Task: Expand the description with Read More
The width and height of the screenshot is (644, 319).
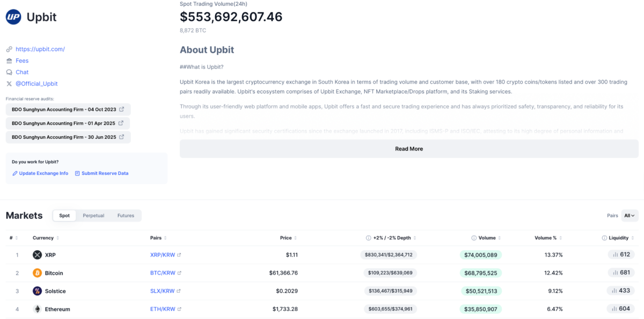Action: pyautogui.click(x=409, y=149)
